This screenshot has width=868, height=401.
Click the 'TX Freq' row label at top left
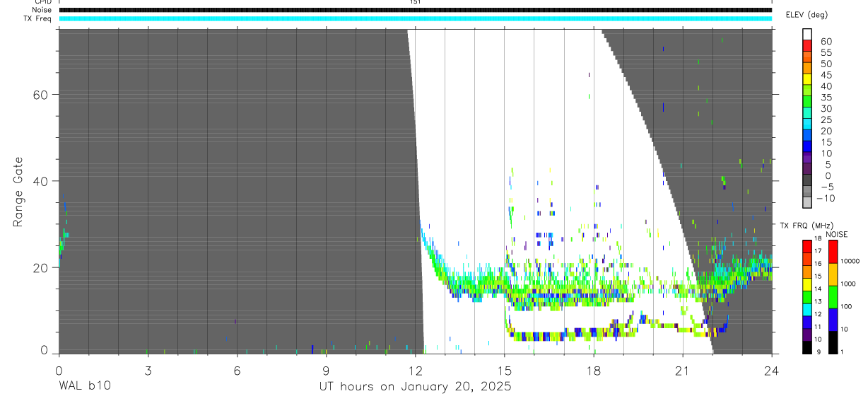coord(37,18)
